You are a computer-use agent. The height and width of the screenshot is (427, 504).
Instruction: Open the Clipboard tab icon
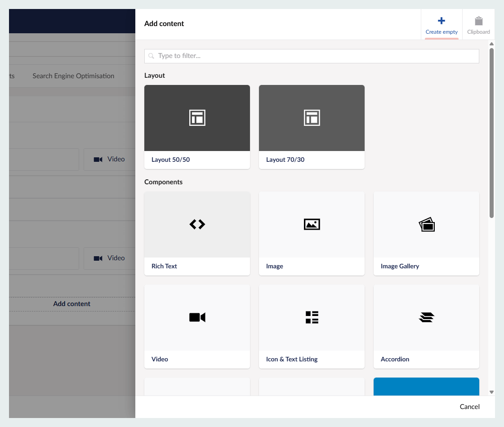[x=479, y=21]
